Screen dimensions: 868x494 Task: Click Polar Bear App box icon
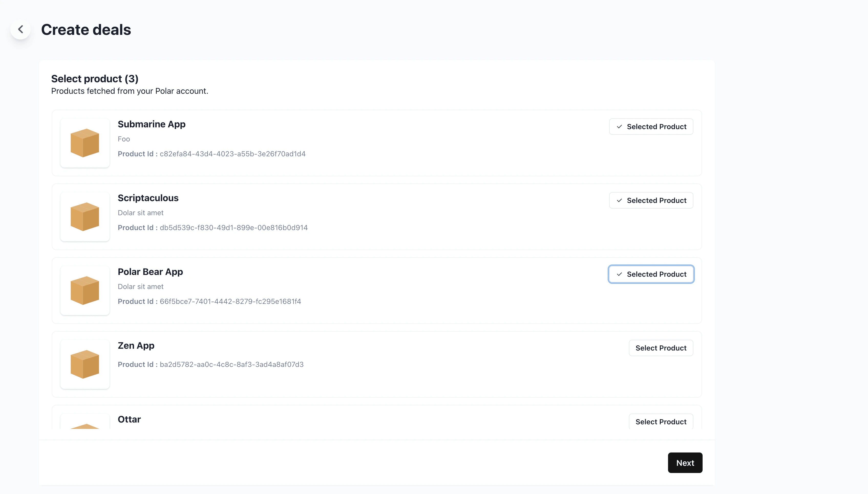pyautogui.click(x=85, y=290)
